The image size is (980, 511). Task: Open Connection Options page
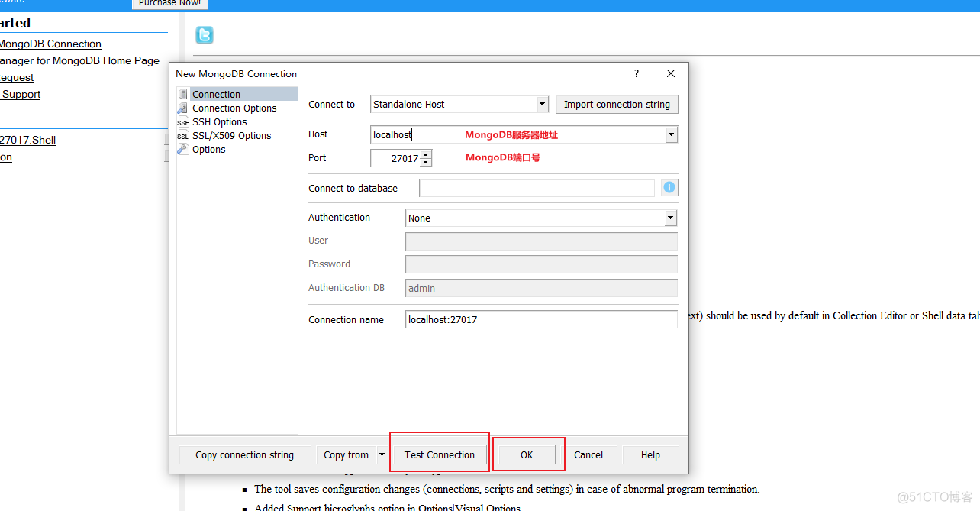(x=234, y=108)
